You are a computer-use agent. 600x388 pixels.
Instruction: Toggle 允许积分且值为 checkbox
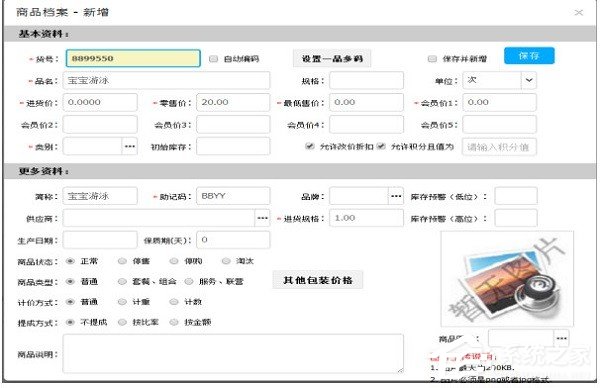click(381, 146)
